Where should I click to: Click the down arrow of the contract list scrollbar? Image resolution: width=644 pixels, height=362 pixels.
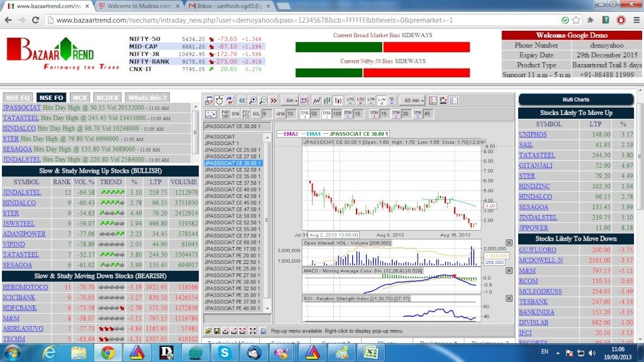267,309
